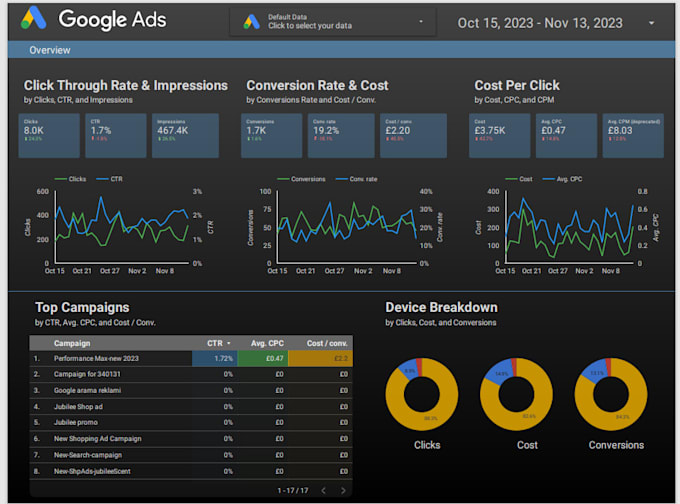680x504 pixels.
Task: Select the Overview tab
Action: coord(50,50)
